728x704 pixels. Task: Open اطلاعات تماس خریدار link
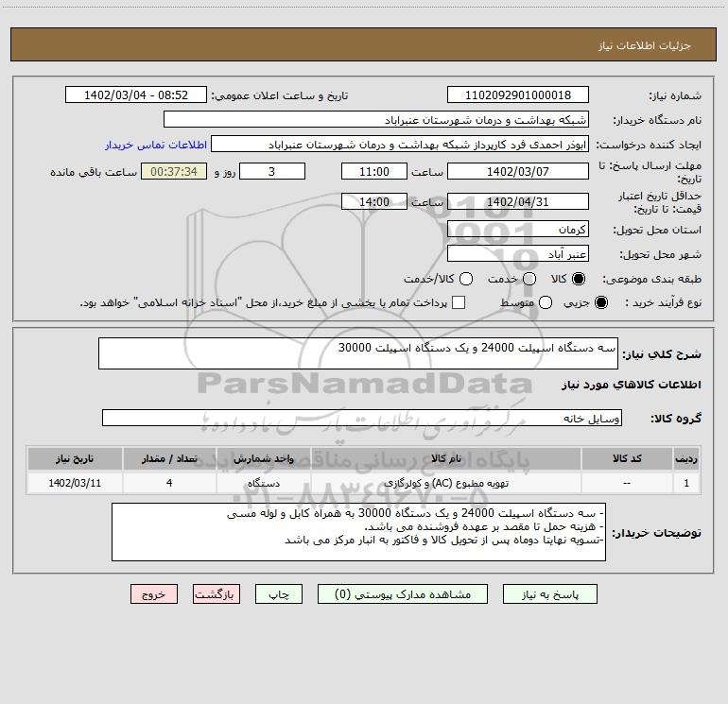point(156,145)
